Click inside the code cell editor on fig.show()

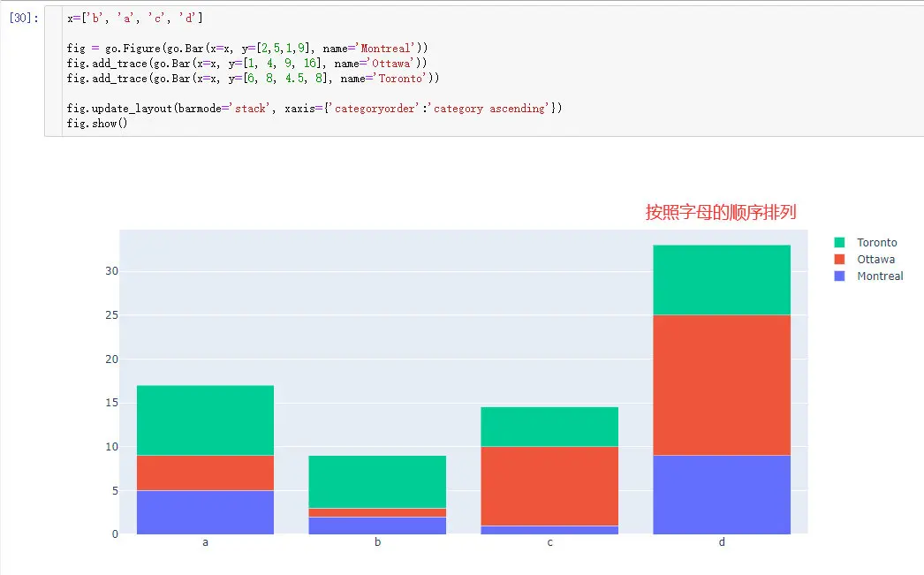[x=96, y=123]
